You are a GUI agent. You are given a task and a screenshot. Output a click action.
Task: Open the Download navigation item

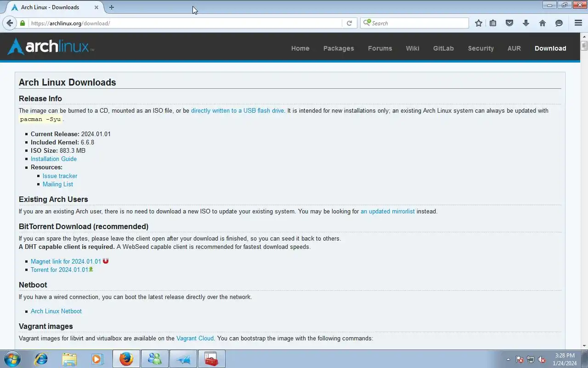(x=550, y=48)
